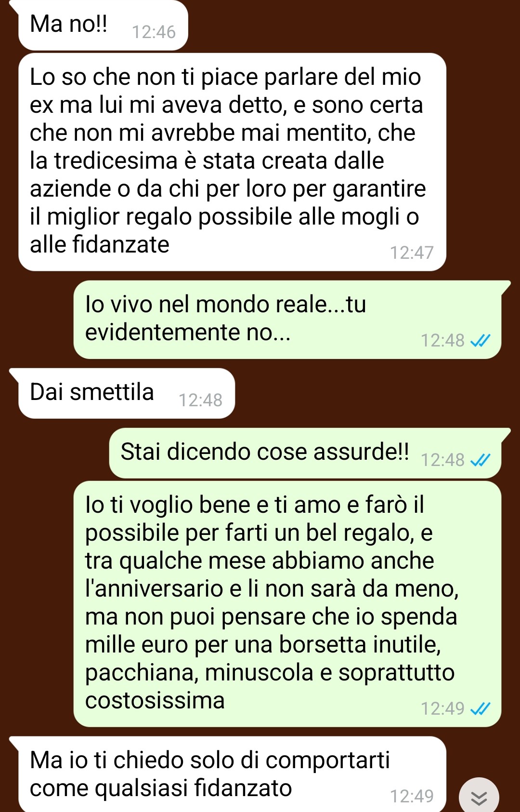Select the message about 'la tredicesima'
520x812 pixels.
click(232, 162)
